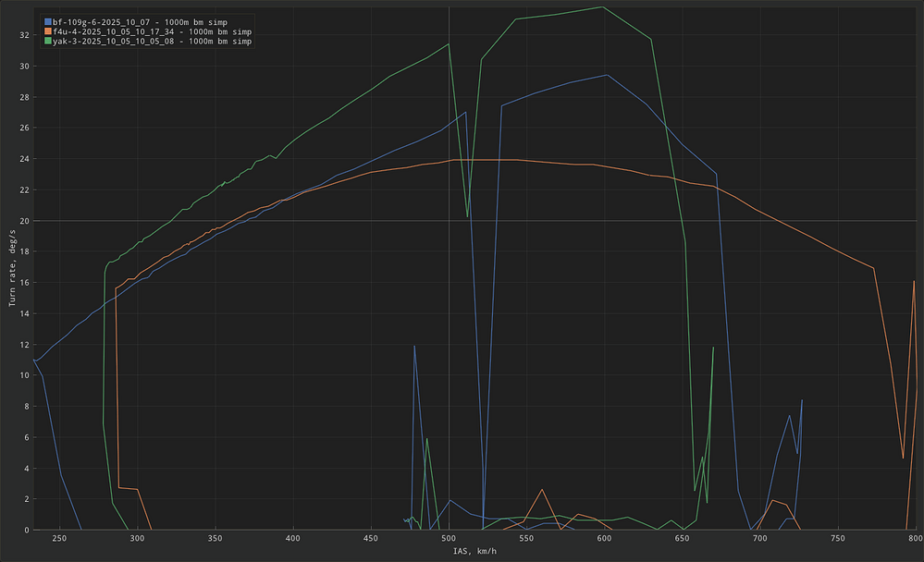
Task: Click the "Turn rate, deg/s" y-axis title
Action: (9, 268)
